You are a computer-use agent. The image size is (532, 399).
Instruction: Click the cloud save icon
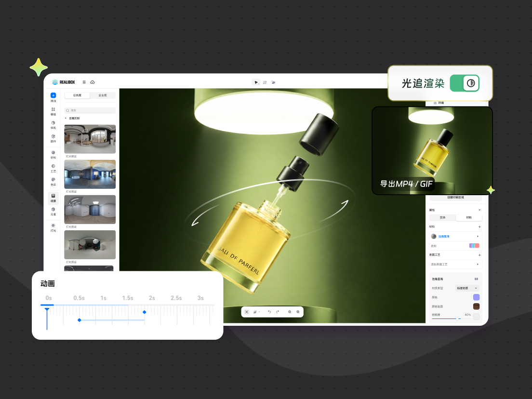(x=93, y=82)
